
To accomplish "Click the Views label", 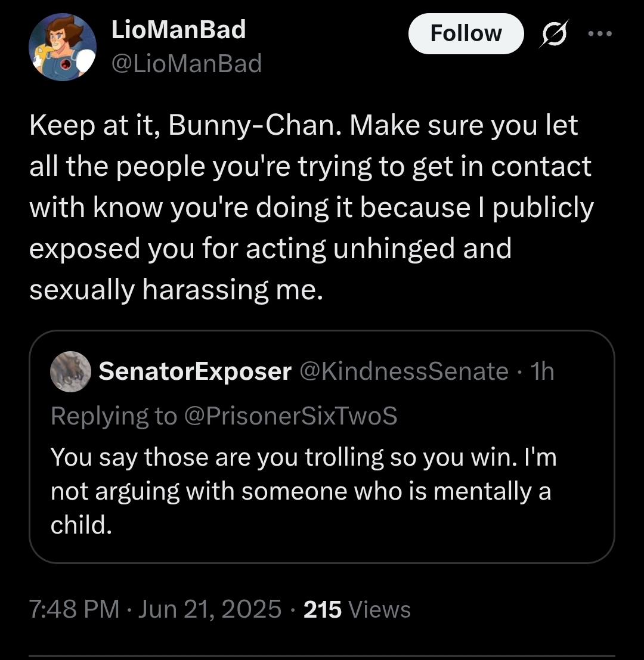I will pos(380,609).
